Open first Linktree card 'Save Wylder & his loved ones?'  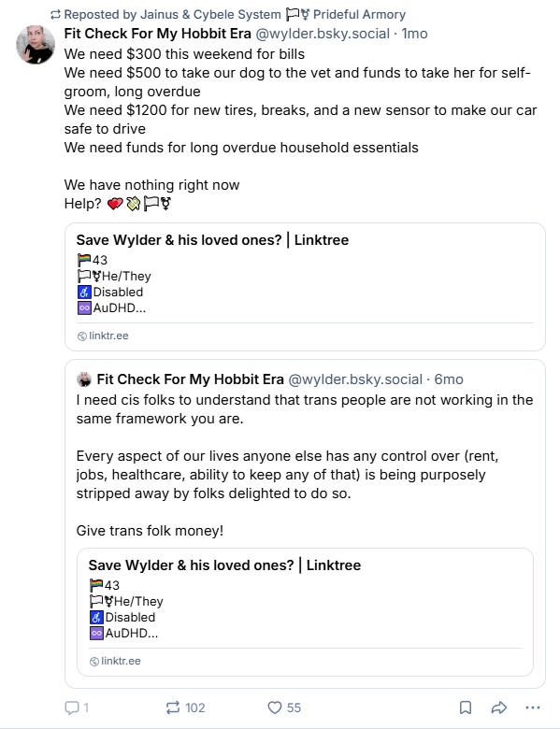[305, 287]
